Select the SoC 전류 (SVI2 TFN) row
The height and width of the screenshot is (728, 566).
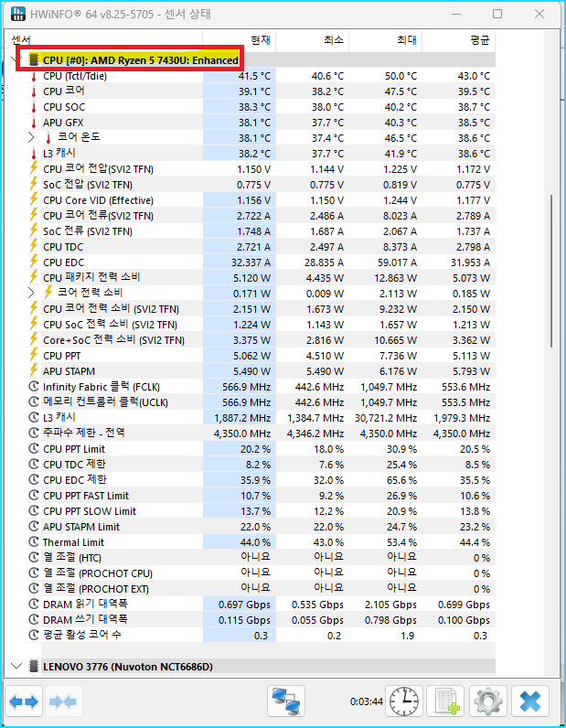pos(261,231)
